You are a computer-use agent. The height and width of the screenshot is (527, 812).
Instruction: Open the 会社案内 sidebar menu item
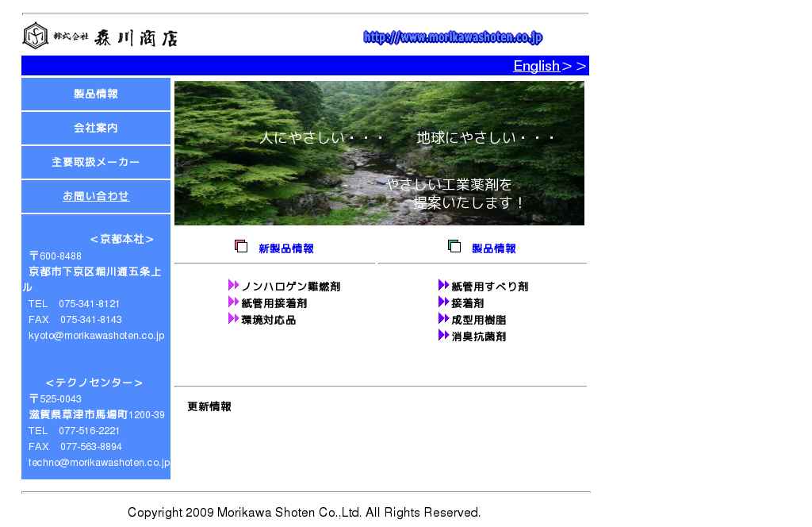96,129
